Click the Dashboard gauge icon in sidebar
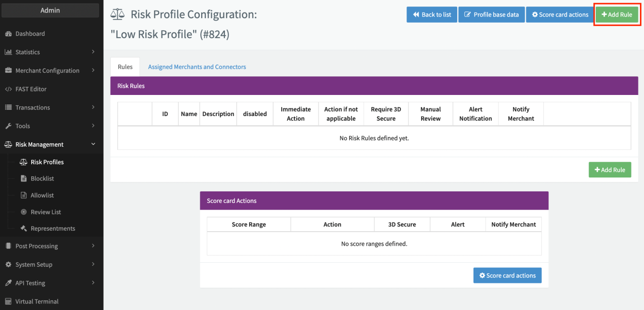644x310 pixels. [x=8, y=34]
